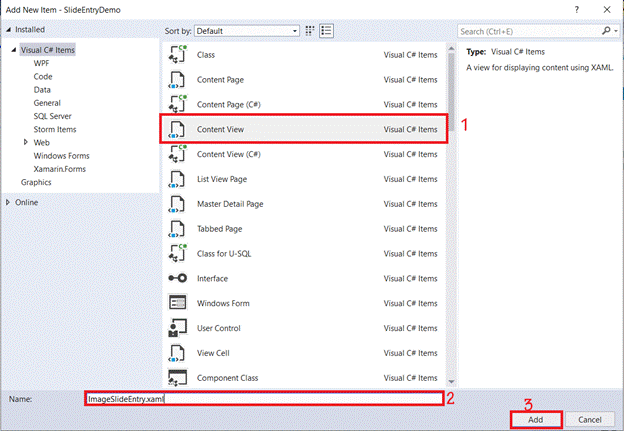
Task: Click the Content View template icon
Action: point(177,129)
